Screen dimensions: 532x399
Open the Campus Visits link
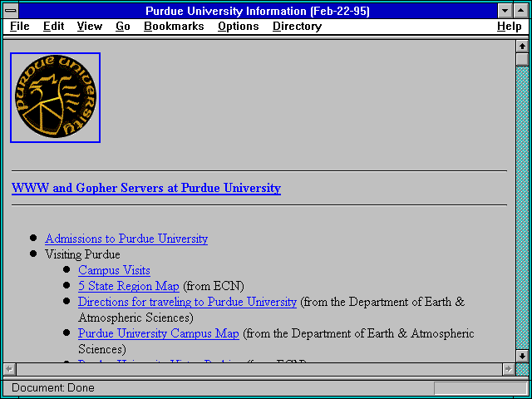tap(114, 270)
